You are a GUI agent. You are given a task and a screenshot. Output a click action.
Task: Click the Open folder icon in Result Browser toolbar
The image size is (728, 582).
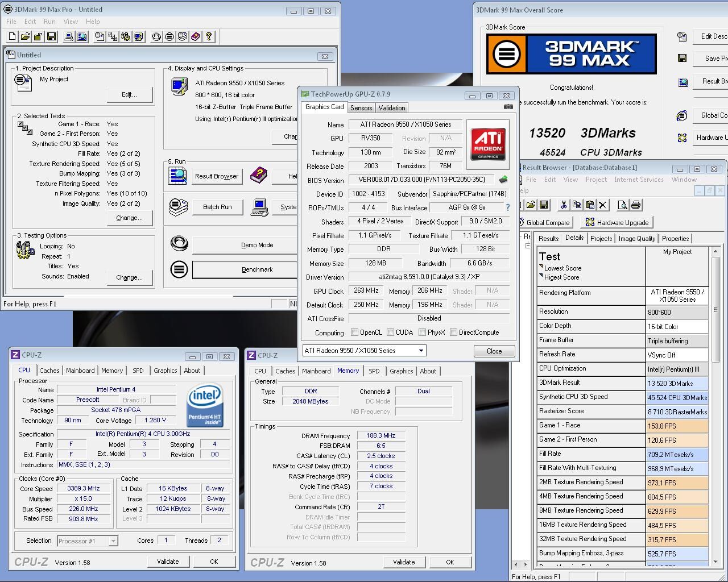click(x=531, y=205)
